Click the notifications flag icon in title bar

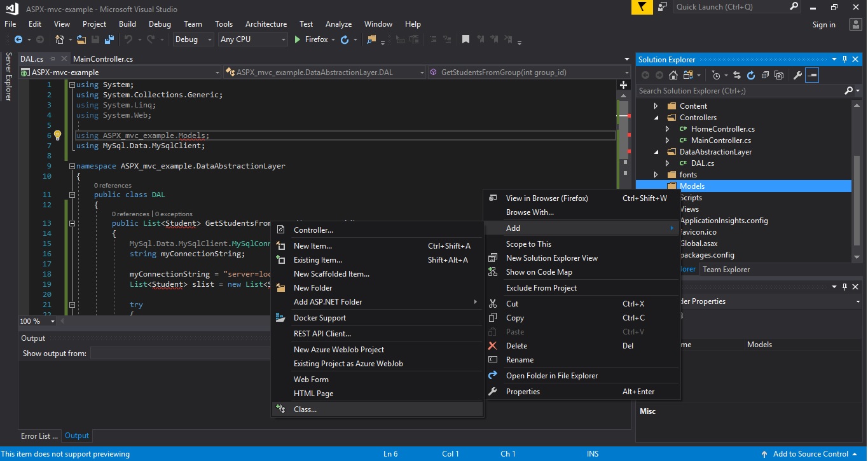pos(642,7)
